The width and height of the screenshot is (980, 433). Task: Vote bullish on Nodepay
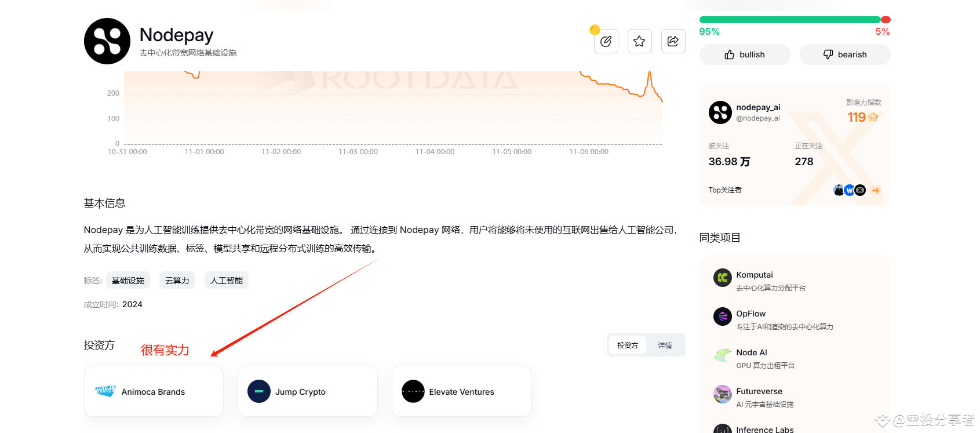745,54
